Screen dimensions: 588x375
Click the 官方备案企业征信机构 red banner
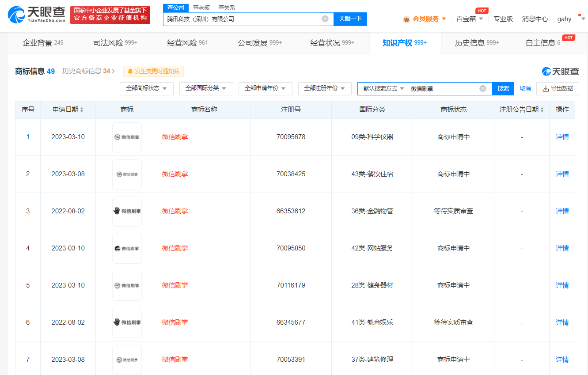pyautogui.click(x=110, y=15)
